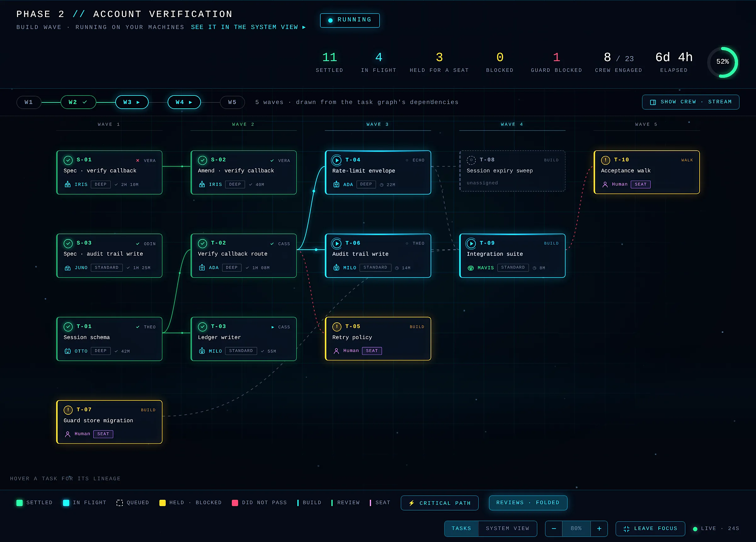This screenshot has height=542, width=756.
Task: Click the settled checkmark icon on T-03 card
Action: click(202, 326)
